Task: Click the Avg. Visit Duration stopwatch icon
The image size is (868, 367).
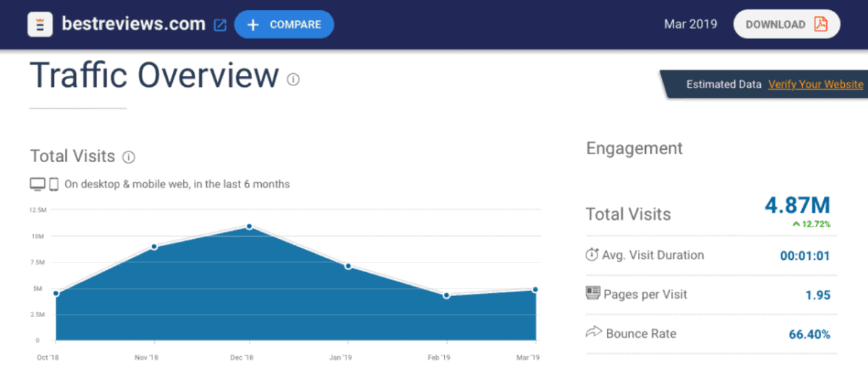Action: (x=592, y=255)
